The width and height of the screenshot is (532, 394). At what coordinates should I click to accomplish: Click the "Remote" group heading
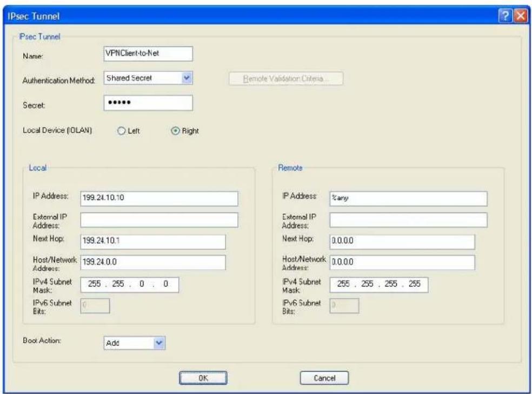click(x=290, y=168)
